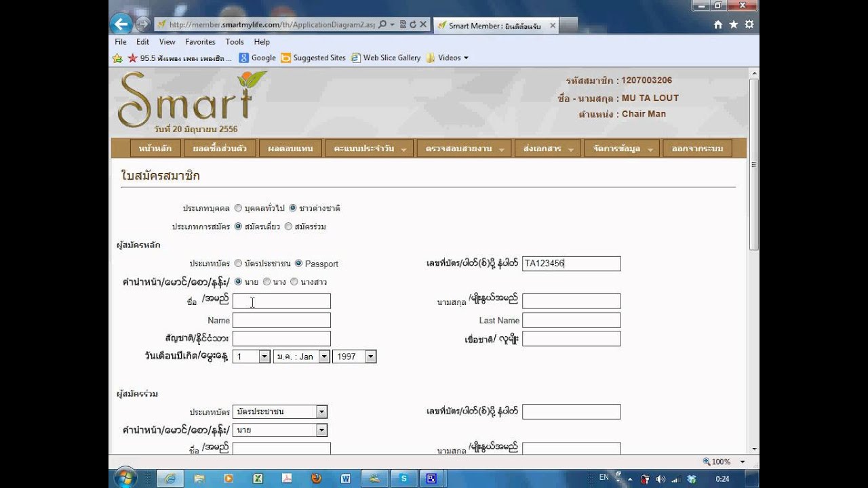Open the Tools menu
Viewport: 868px width, 488px height.
point(235,42)
